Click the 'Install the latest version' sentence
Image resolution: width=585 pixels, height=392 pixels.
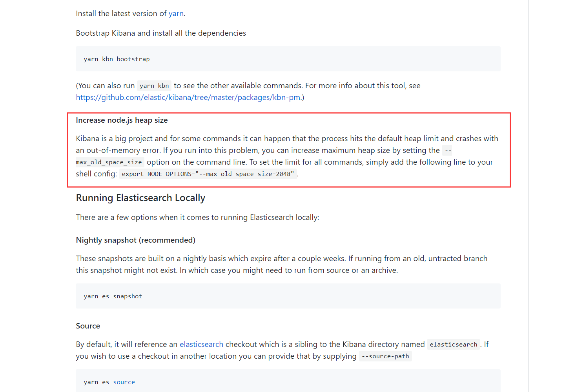(131, 14)
